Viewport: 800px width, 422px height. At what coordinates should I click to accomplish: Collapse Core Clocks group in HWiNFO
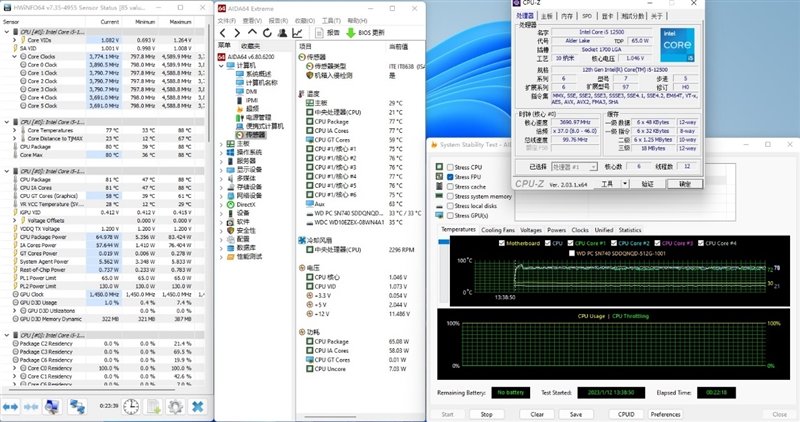click(15, 57)
